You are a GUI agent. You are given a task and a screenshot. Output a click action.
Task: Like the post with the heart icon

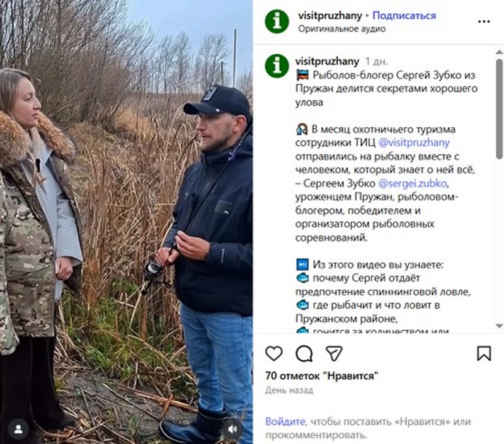pos(274,353)
